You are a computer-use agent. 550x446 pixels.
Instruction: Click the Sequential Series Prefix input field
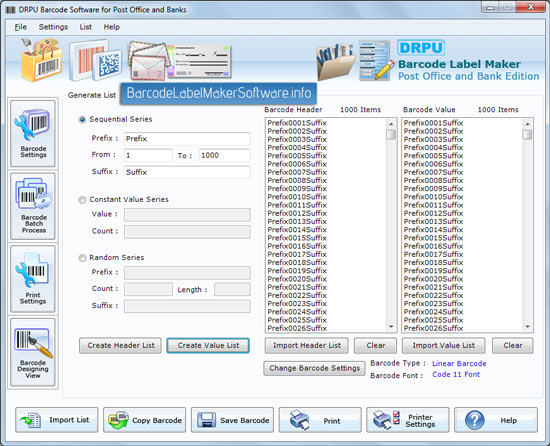(x=187, y=138)
